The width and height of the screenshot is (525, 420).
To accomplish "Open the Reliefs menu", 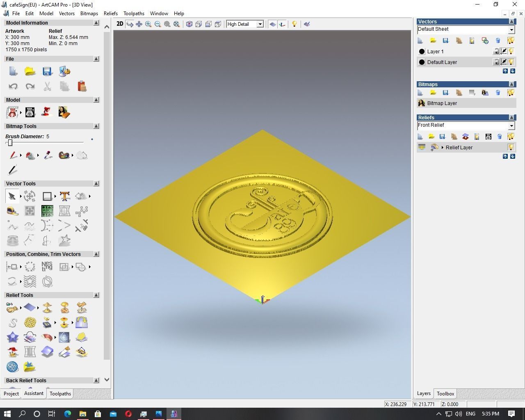I will point(111,14).
